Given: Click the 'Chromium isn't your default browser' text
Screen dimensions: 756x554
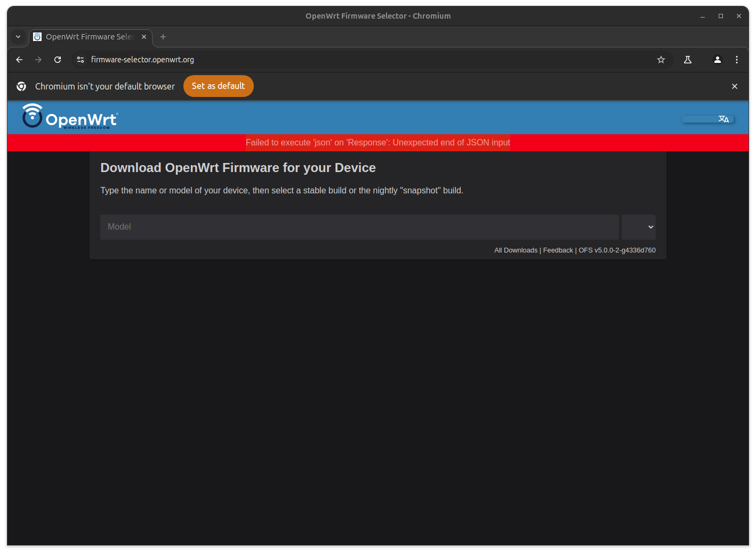Looking at the screenshot, I should pyautogui.click(x=105, y=86).
